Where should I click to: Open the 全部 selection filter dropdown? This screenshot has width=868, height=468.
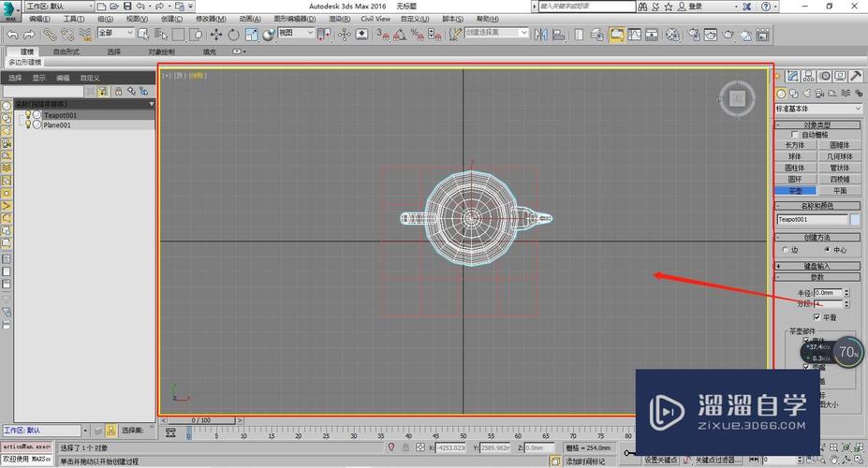point(114,35)
